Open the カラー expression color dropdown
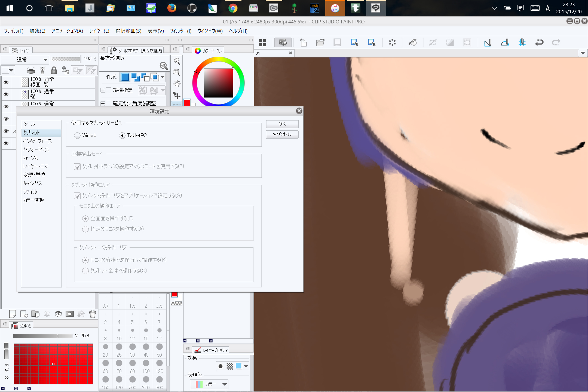This screenshot has height=392, width=588. point(209,384)
